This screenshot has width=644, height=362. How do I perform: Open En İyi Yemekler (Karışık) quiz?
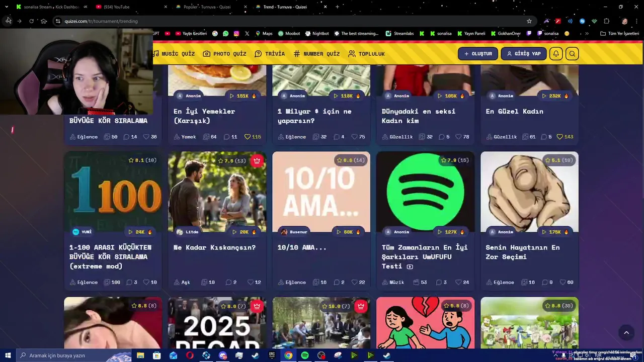204,116
